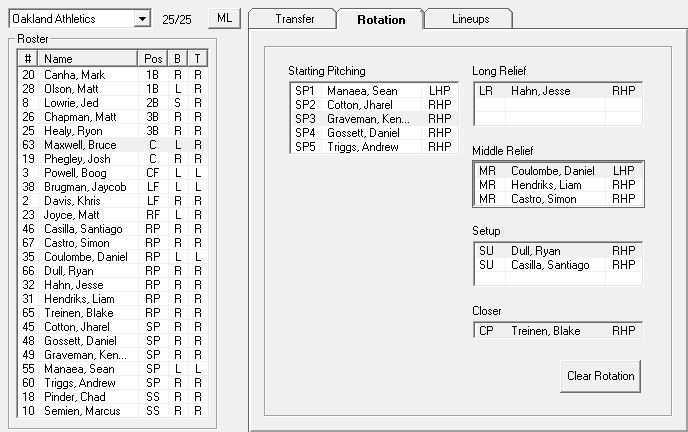Sort roster by Name column header
The height and width of the screenshot is (432, 688).
click(x=88, y=59)
